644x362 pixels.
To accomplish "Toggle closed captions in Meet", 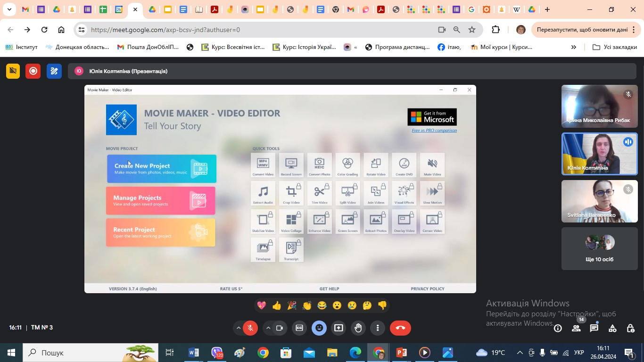I will pyautogui.click(x=299, y=328).
